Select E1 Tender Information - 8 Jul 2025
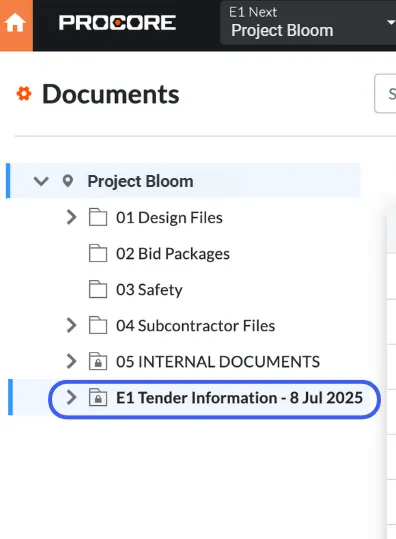This screenshot has width=396, height=539. [x=240, y=398]
